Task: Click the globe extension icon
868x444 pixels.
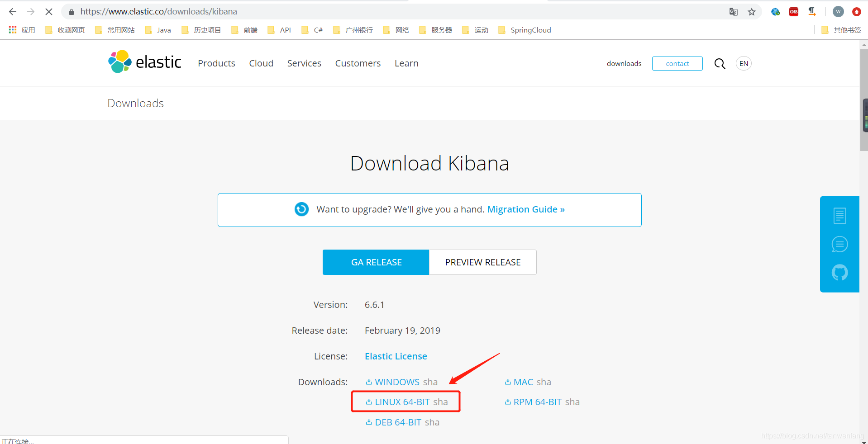Action: point(776,12)
